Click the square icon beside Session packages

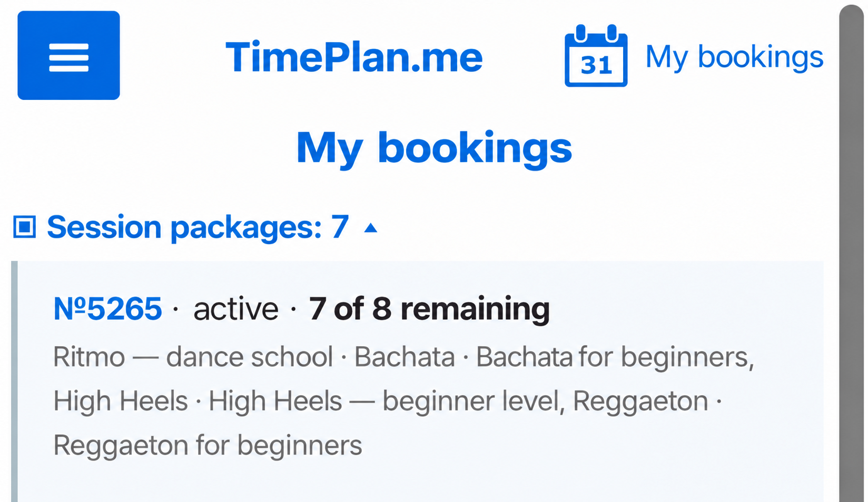24,227
